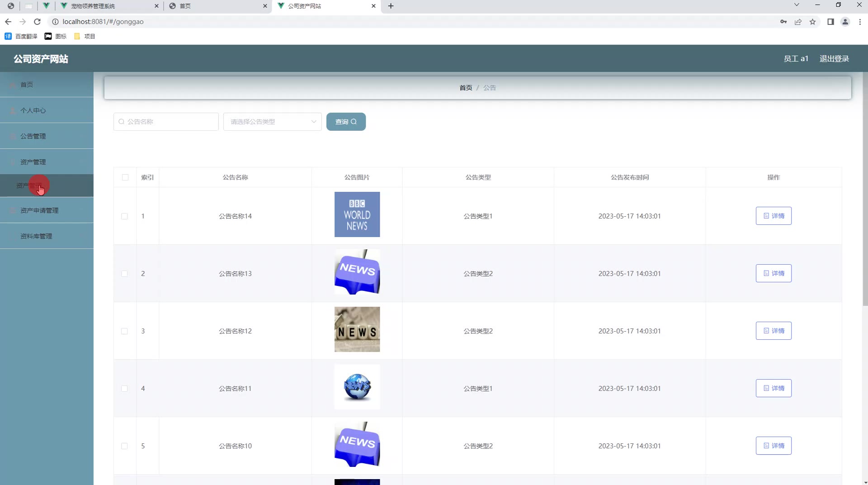View 详情 for 公告名称12

[774, 331]
